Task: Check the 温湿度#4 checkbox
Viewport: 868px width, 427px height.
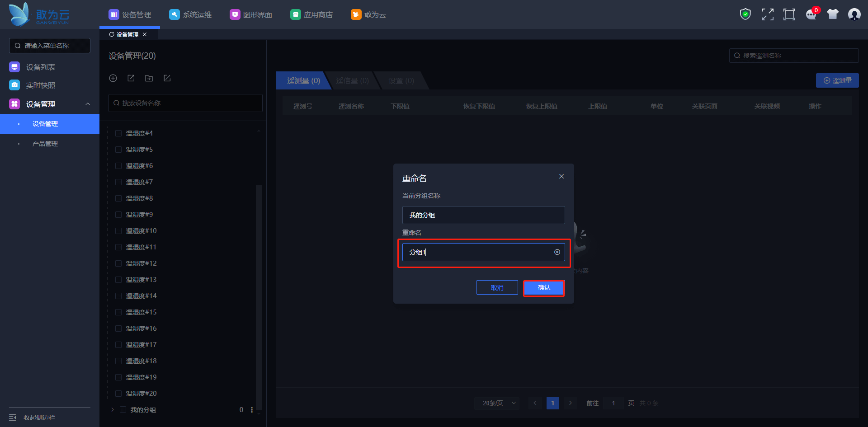Action: coord(118,133)
